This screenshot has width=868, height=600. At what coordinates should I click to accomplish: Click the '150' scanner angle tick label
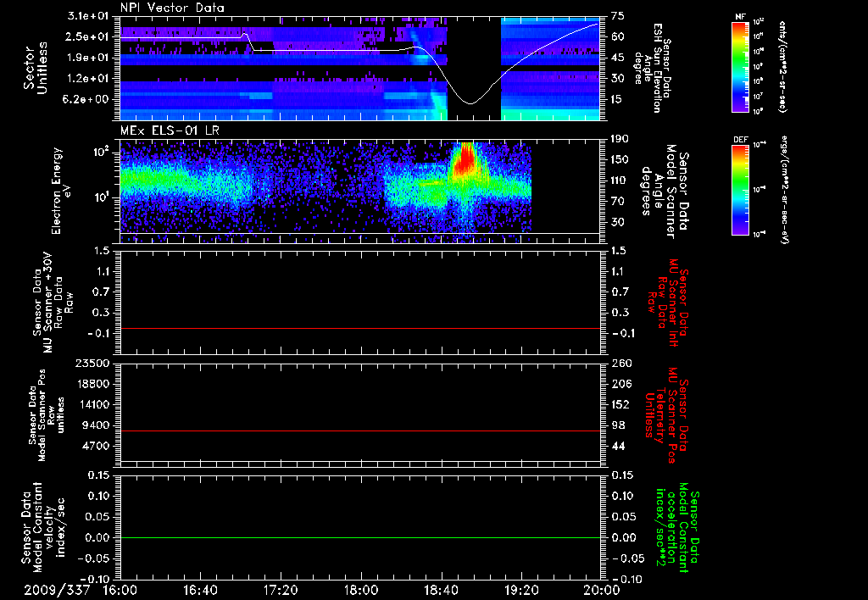coord(620,159)
